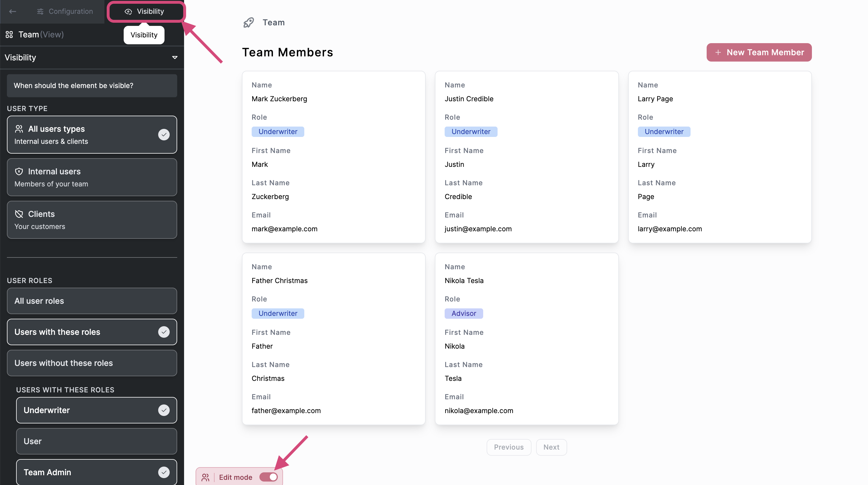Click the crossed shield icon on Clients
This screenshot has width=868, height=485.
[19, 214]
